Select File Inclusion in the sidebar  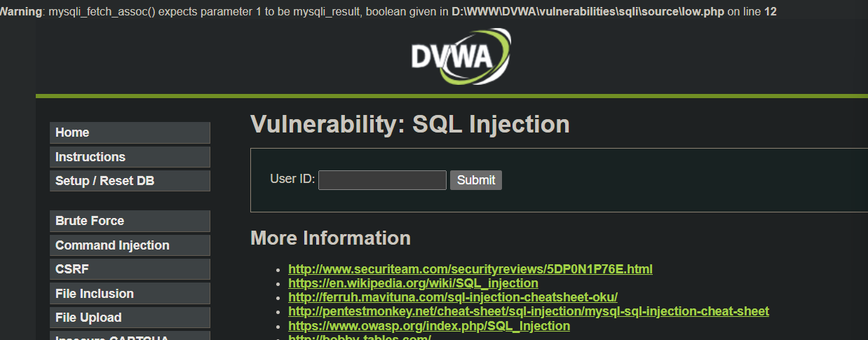[130, 294]
